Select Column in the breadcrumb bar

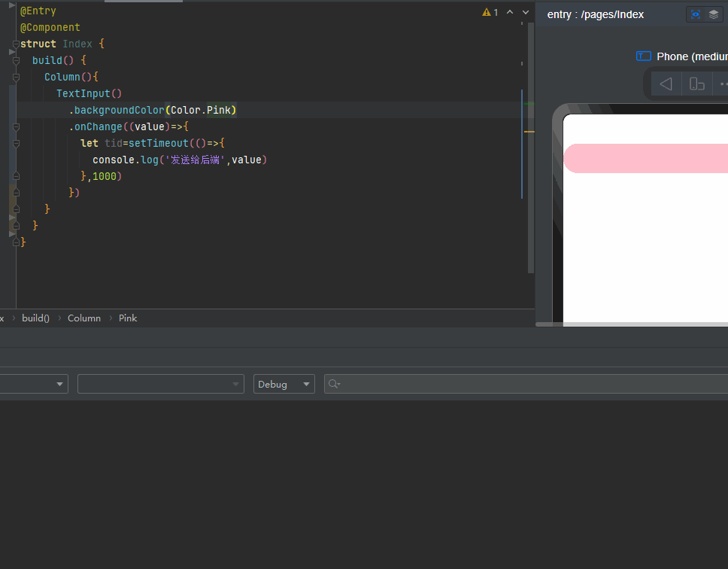click(84, 318)
